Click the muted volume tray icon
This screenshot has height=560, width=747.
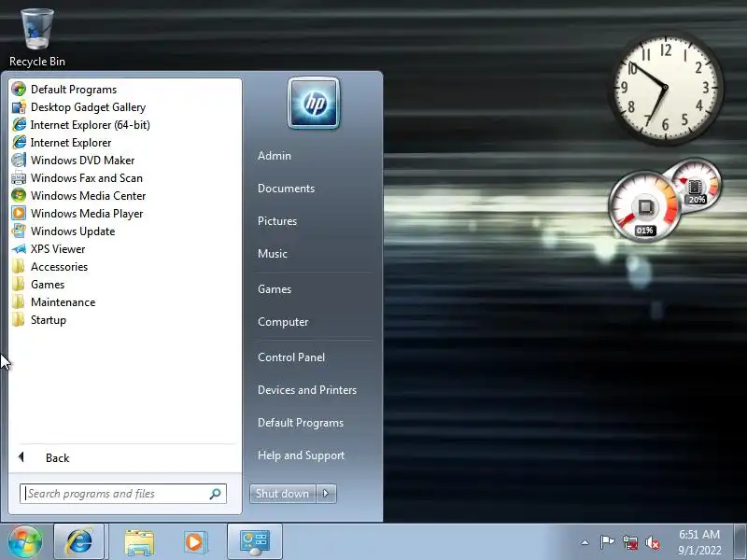(x=653, y=542)
